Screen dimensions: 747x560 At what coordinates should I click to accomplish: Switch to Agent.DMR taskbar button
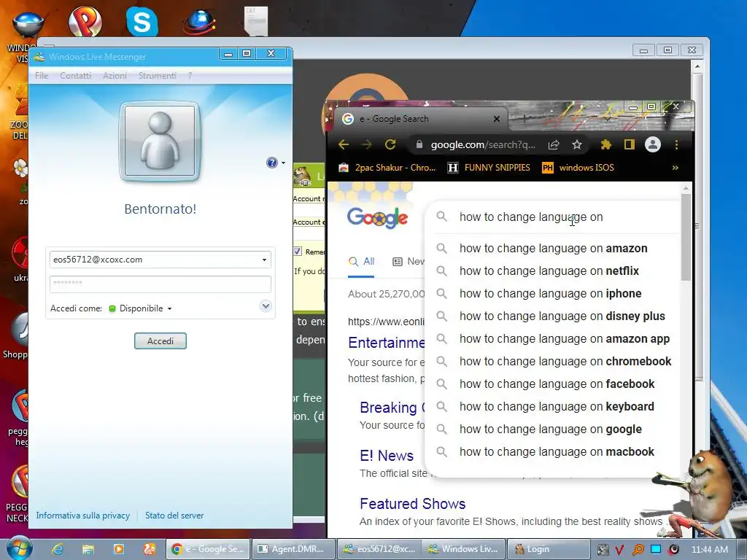pyautogui.click(x=293, y=549)
